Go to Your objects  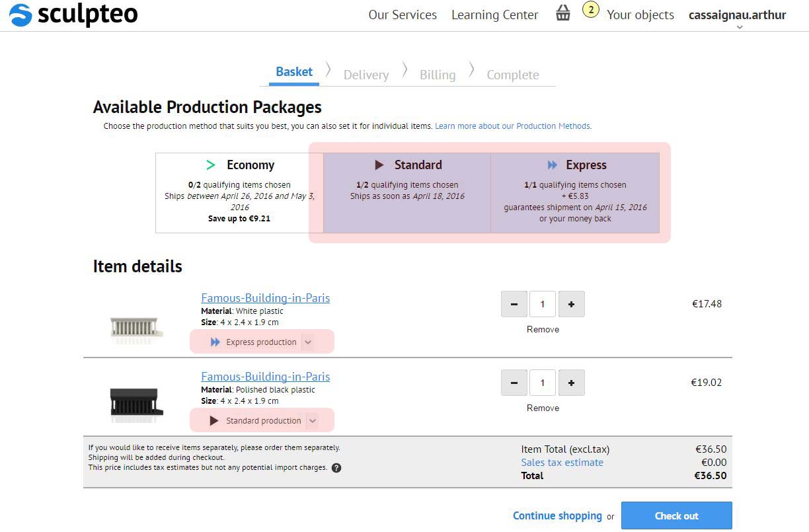[640, 15]
